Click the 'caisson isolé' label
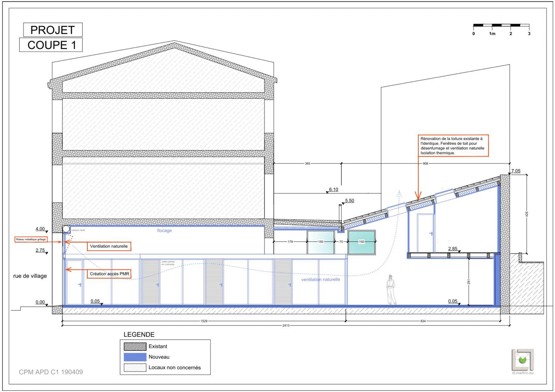555x392 pixels. [78, 230]
